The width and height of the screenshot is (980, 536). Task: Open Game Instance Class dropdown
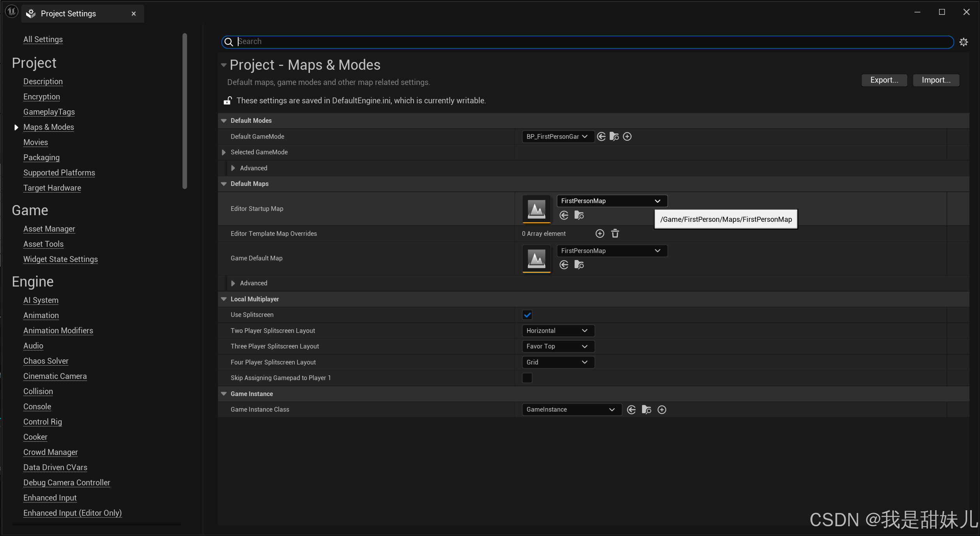pyautogui.click(x=571, y=410)
